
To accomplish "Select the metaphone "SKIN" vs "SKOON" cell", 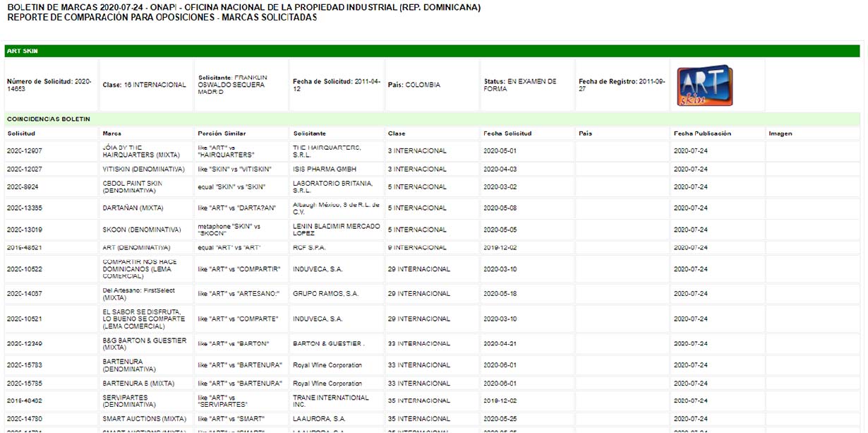I will click(229, 230).
